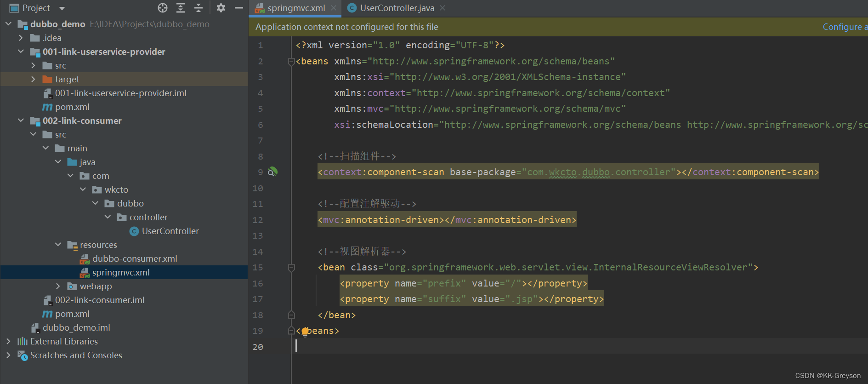
Task: Click the orange target folder icon
Action: pyautogui.click(x=47, y=79)
